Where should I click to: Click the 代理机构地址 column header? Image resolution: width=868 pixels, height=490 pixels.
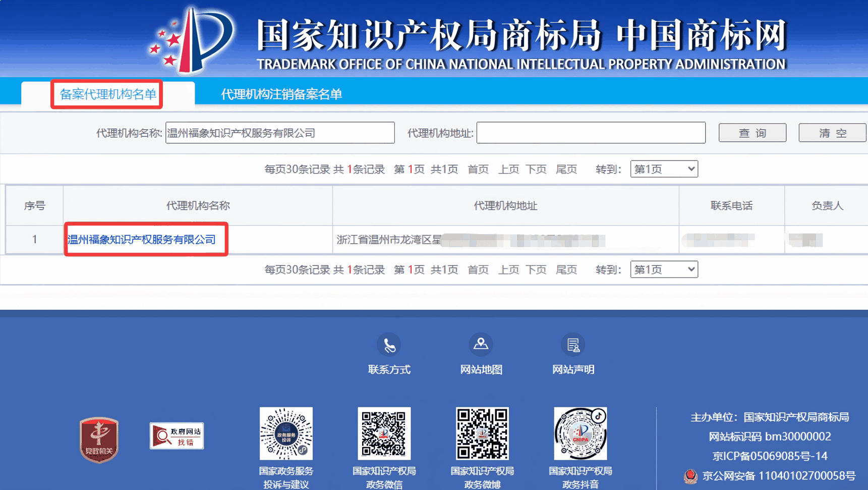point(505,205)
